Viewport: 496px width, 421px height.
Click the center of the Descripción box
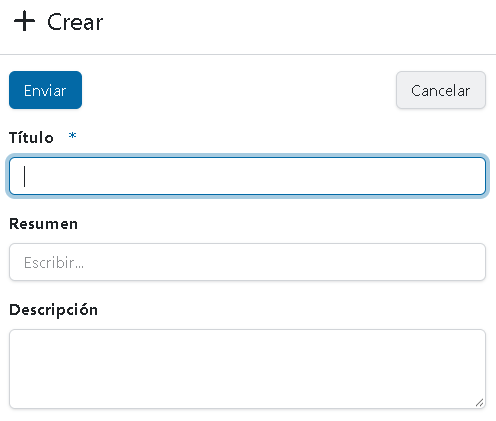pos(247,369)
